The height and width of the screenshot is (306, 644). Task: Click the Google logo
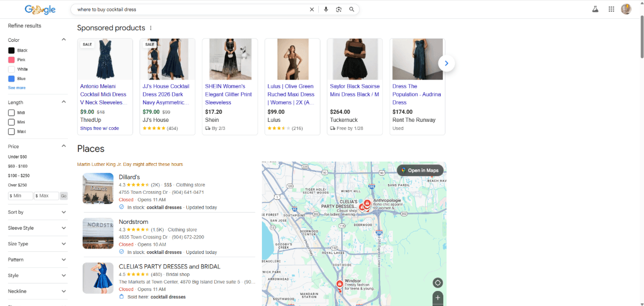tap(40, 9)
